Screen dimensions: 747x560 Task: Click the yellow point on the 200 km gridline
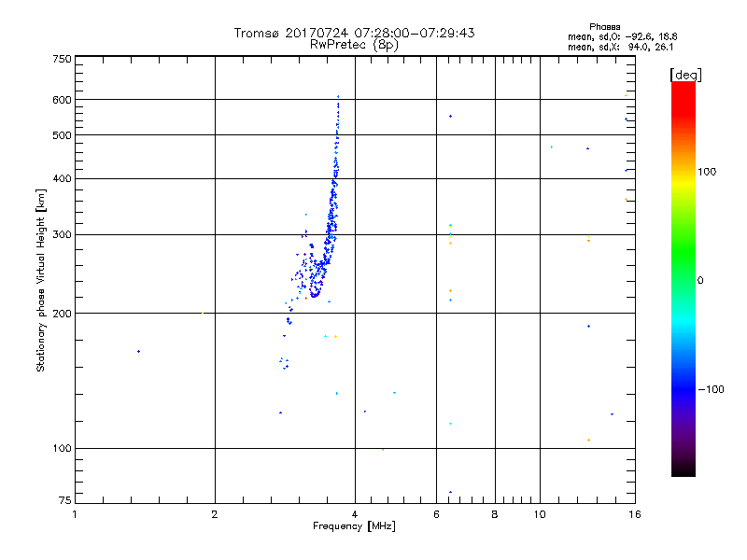(x=203, y=313)
